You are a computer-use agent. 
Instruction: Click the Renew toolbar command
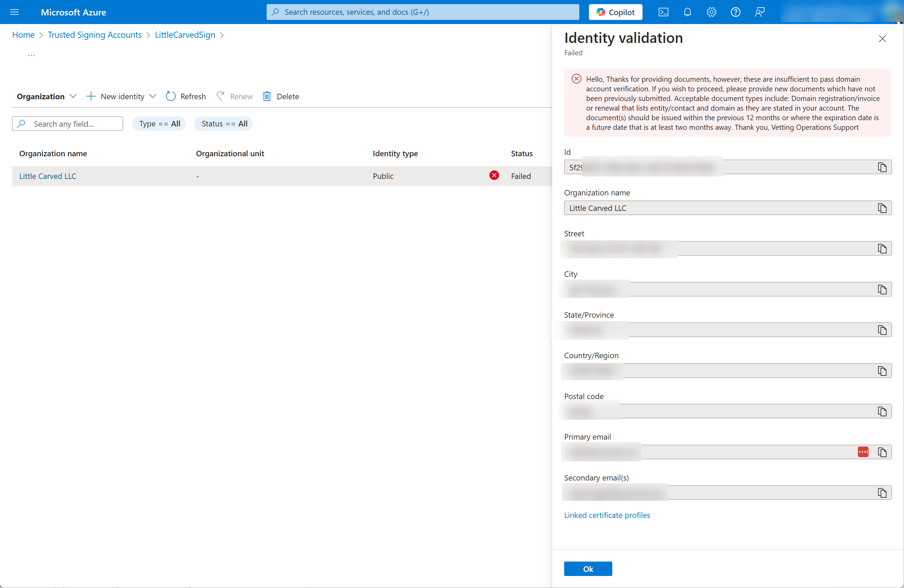point(234,97)
